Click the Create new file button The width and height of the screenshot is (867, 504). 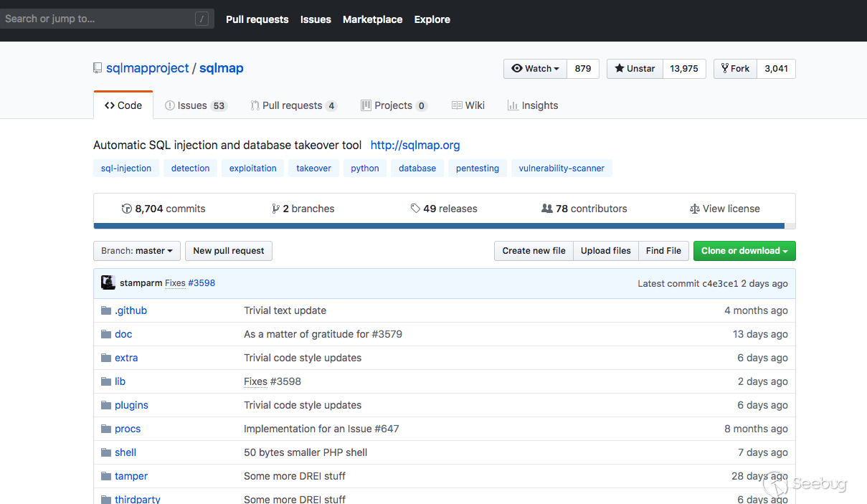pos(534,251)
